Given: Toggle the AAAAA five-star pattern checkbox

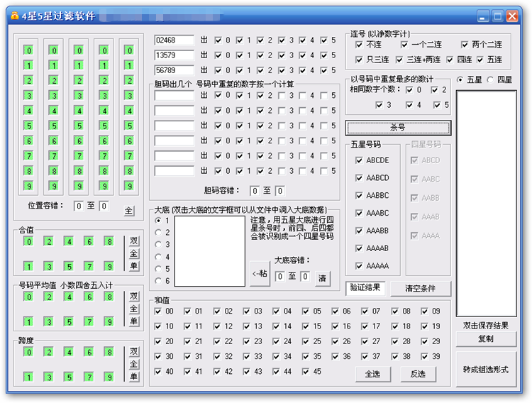Looking at the screenshot, I should (x=360, y=266).
